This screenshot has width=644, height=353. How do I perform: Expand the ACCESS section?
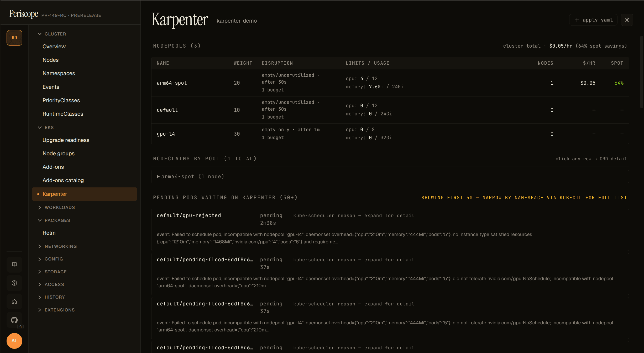tap(51, 284)
